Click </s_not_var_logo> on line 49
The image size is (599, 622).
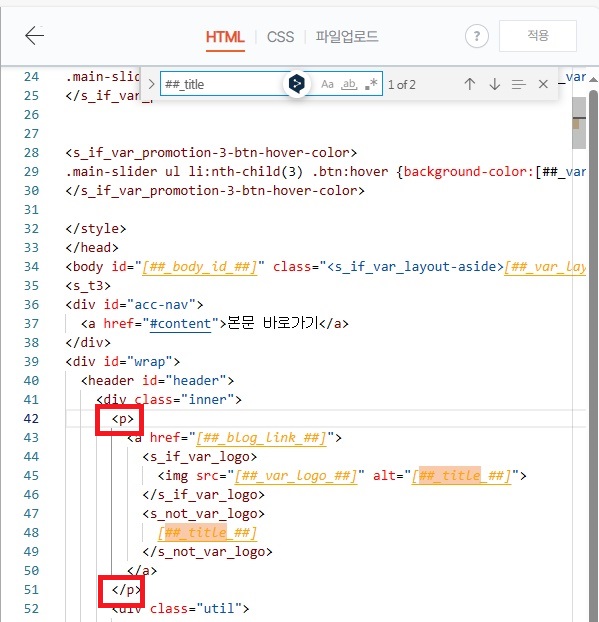[x=207, y=552]
